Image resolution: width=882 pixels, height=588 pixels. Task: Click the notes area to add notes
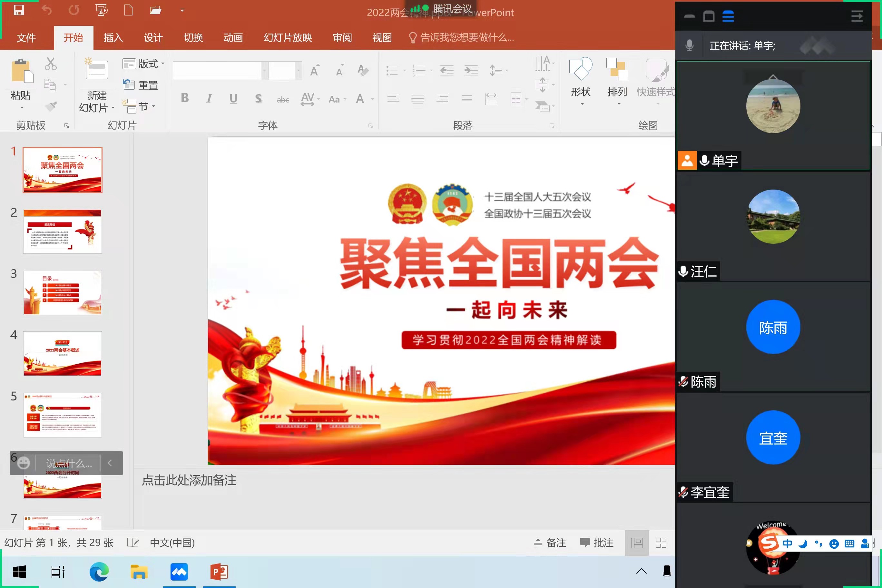tap(189, 480)
